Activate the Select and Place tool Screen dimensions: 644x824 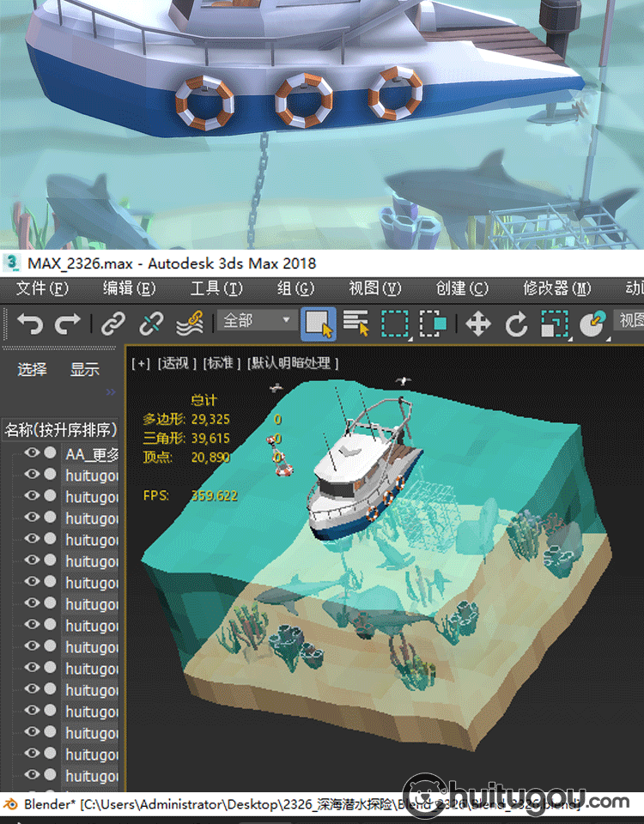(592, 324)
